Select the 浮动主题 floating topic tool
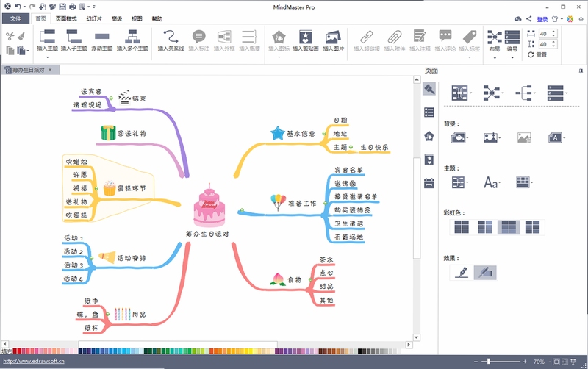 101,37
